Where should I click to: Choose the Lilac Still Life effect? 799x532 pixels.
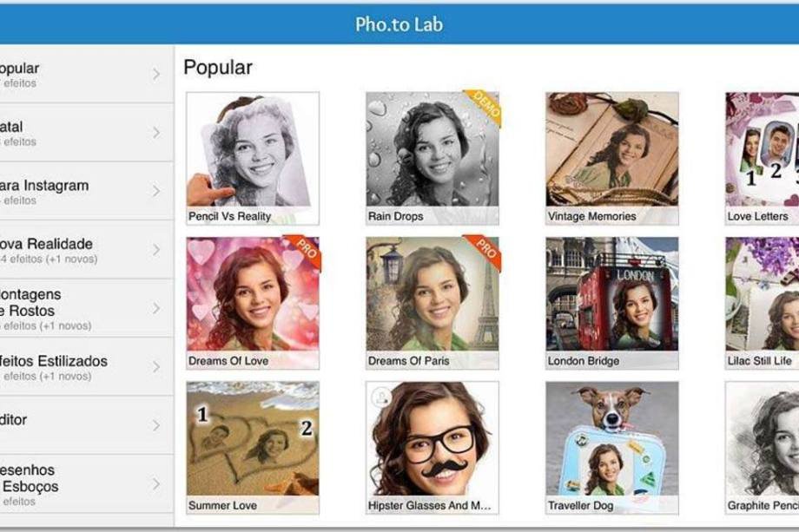coord(763,303)
